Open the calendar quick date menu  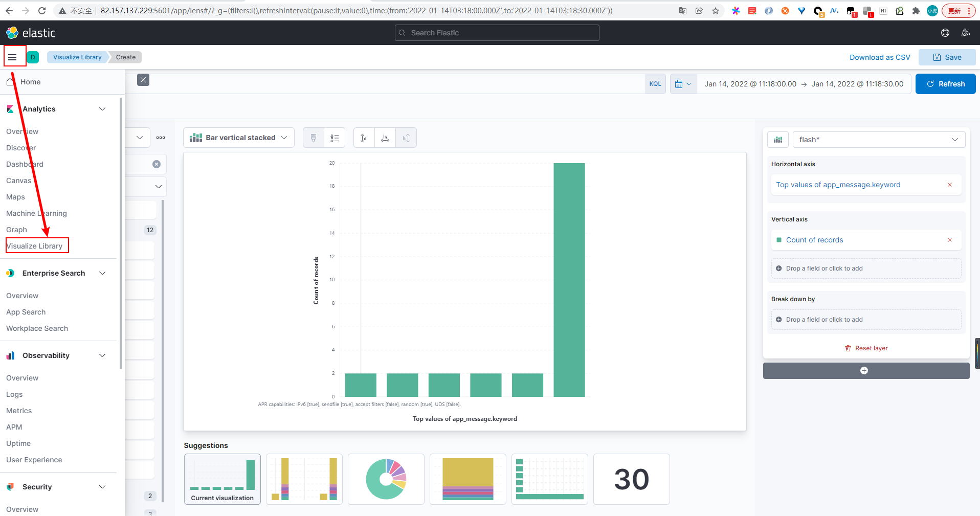click(x=683, y=84)
